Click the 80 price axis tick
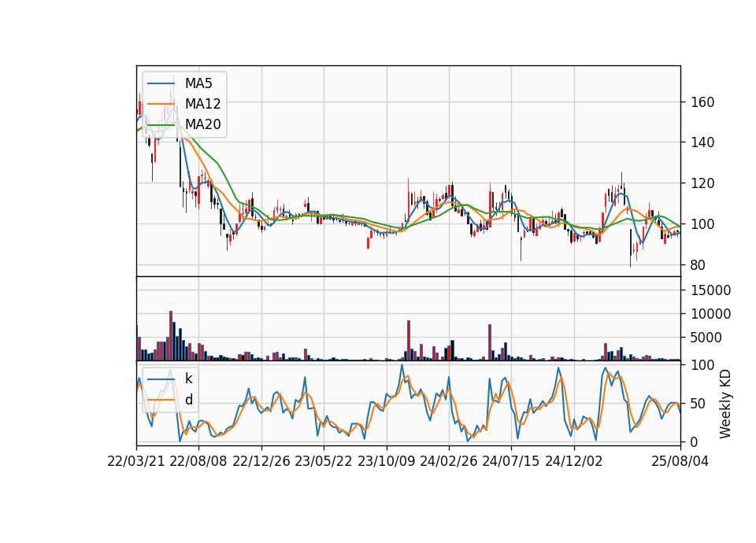The height and width of the screenshot is (543, 756). (x=698, y=265)
